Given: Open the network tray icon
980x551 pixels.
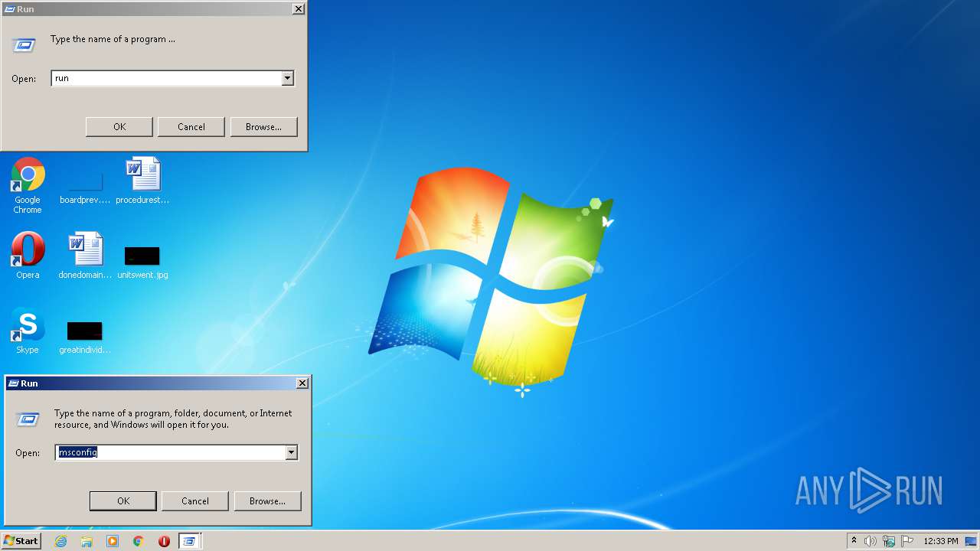Looking at the screenshot, I should click(889, 541).
